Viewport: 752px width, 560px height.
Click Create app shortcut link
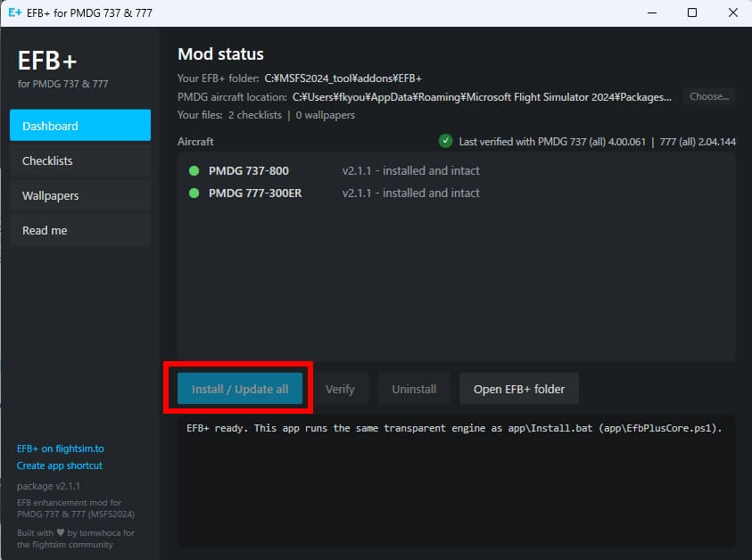point(60,465)
